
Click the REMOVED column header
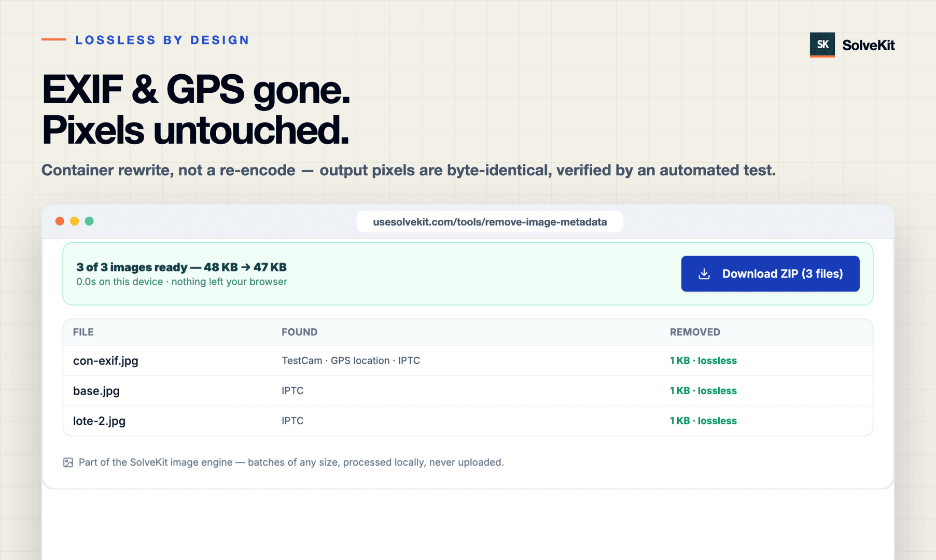[695, 332]
